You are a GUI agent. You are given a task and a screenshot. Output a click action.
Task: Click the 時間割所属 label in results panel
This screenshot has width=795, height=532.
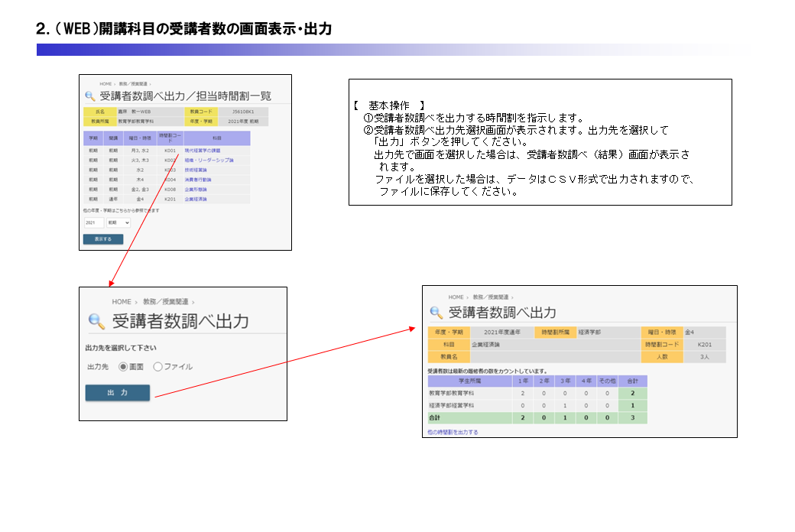point(555,332)
